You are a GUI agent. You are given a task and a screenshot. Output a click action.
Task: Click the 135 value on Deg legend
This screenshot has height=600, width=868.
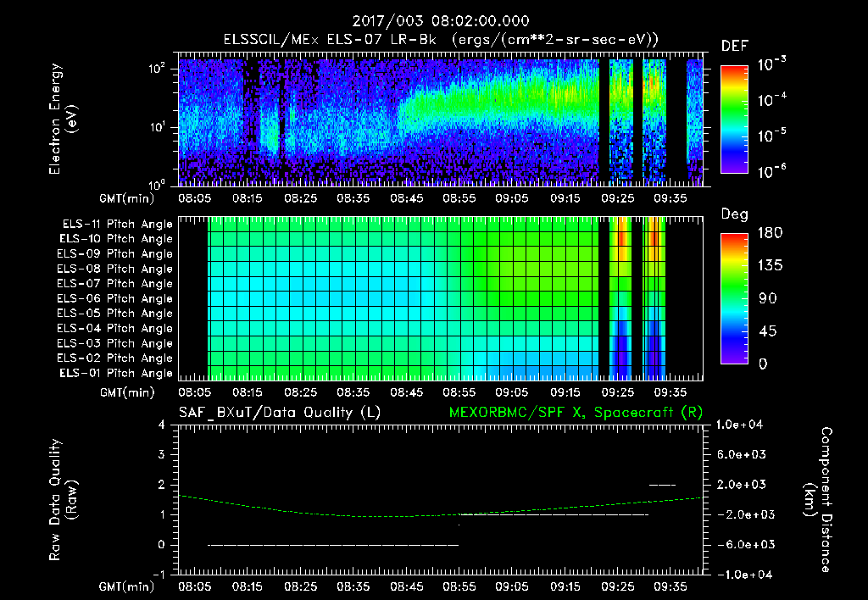(x=770, y=266)
